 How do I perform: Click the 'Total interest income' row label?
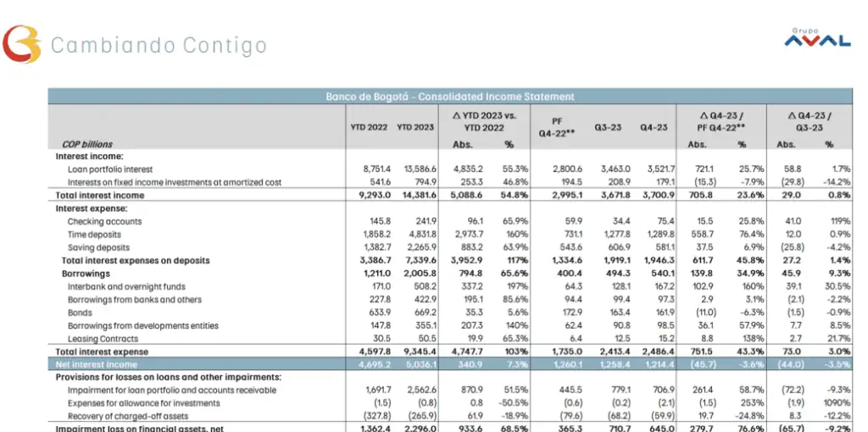[x=100, y=196]
